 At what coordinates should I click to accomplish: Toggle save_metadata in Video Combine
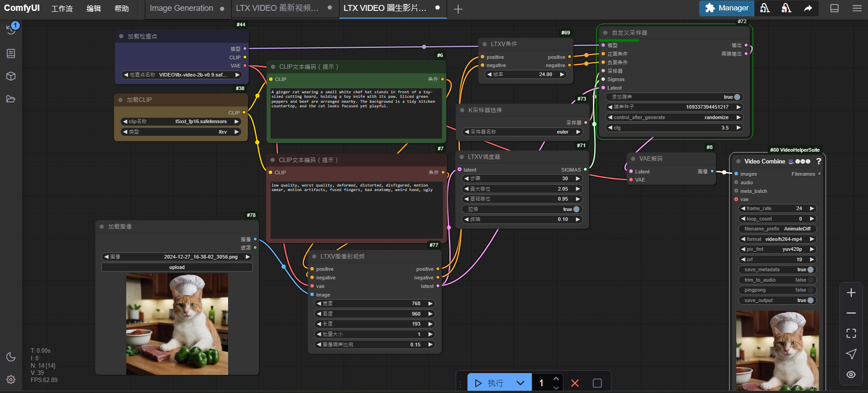pos(810,269)
